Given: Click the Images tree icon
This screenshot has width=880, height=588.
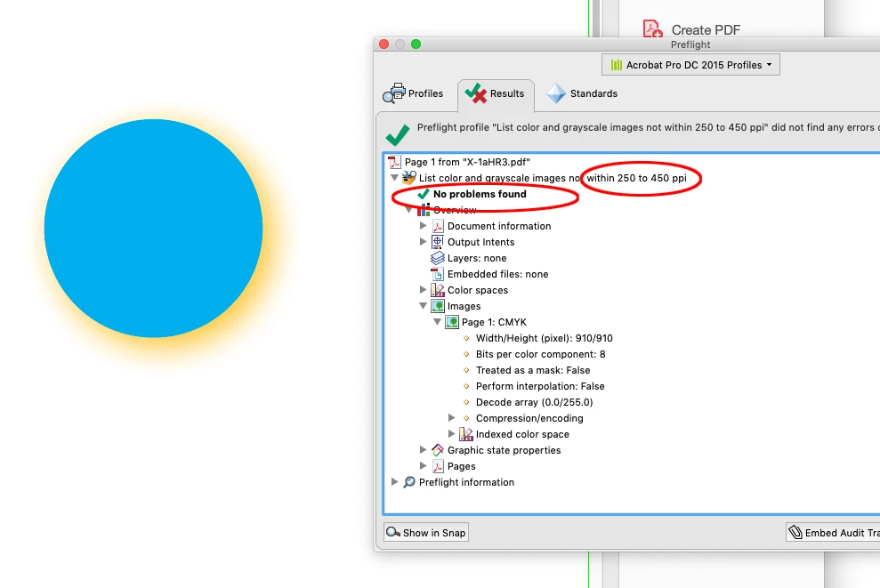Looking at the screenshot, I should click(x=438, y=306).
